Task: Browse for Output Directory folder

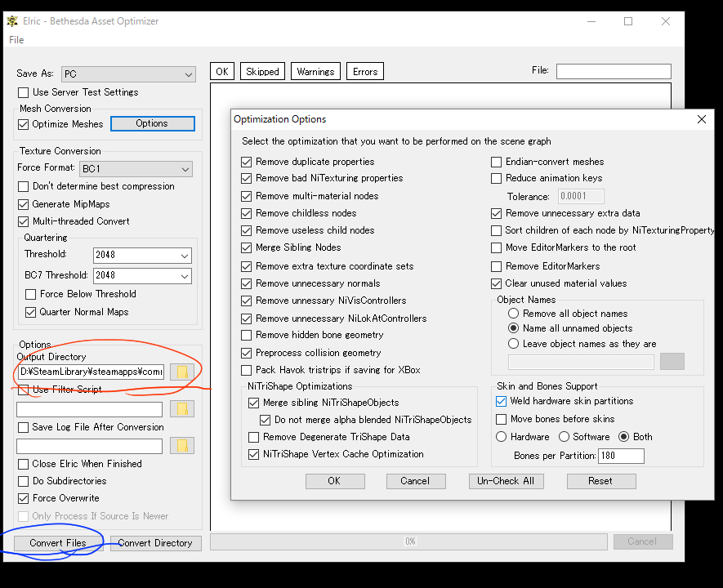Action: pos(182,372)
